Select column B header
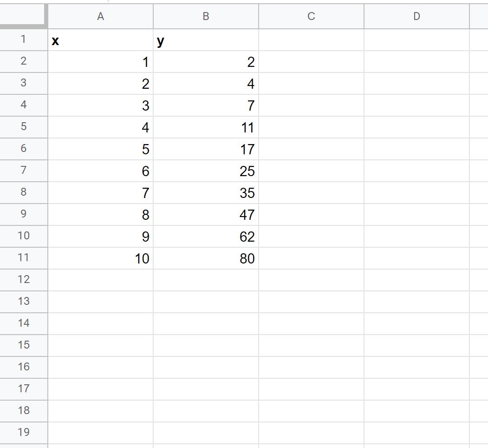 (205, 16)
